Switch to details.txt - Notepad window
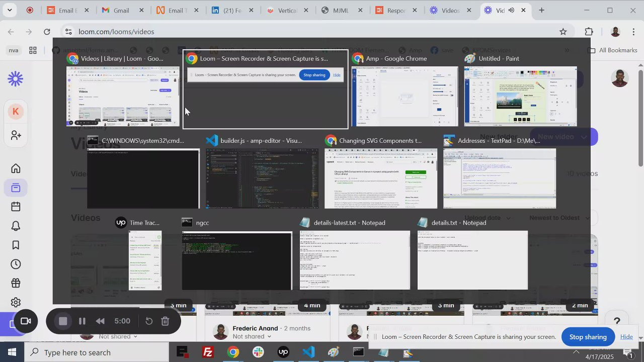The height and width of the screenshot is (362, 644). pos(472,254)
